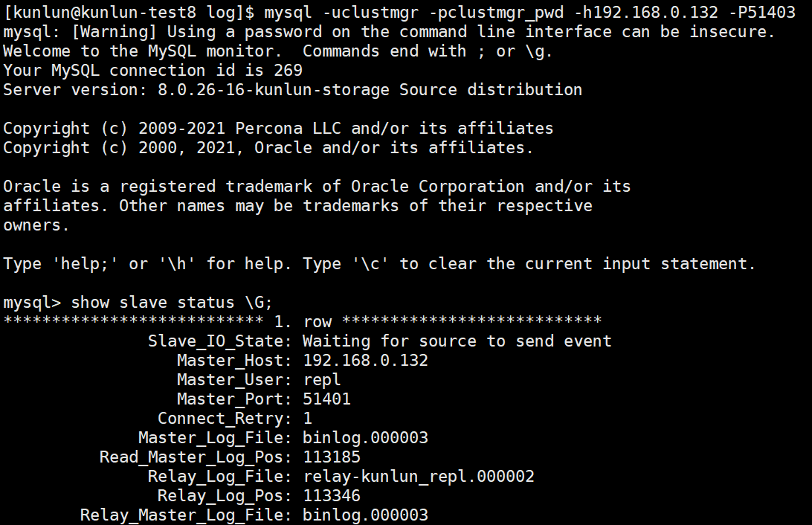Viewport: 812px width, 525px height.
Task: Click the Relay_Log_File value relay-kunlun_repl.000002
Action: (419, 477)
